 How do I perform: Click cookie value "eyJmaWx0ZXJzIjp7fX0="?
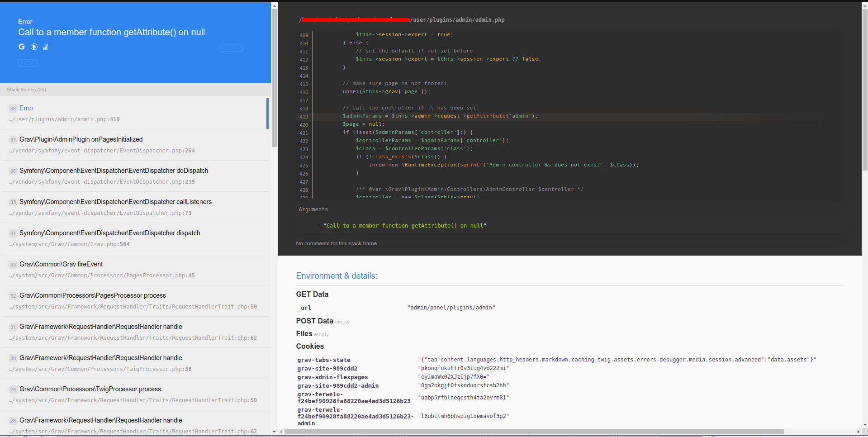pyautogui.click(x=454, y=377)
